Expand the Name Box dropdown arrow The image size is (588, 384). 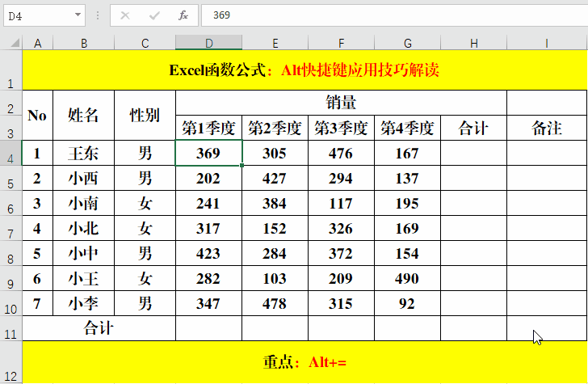[x=78, y=15]
